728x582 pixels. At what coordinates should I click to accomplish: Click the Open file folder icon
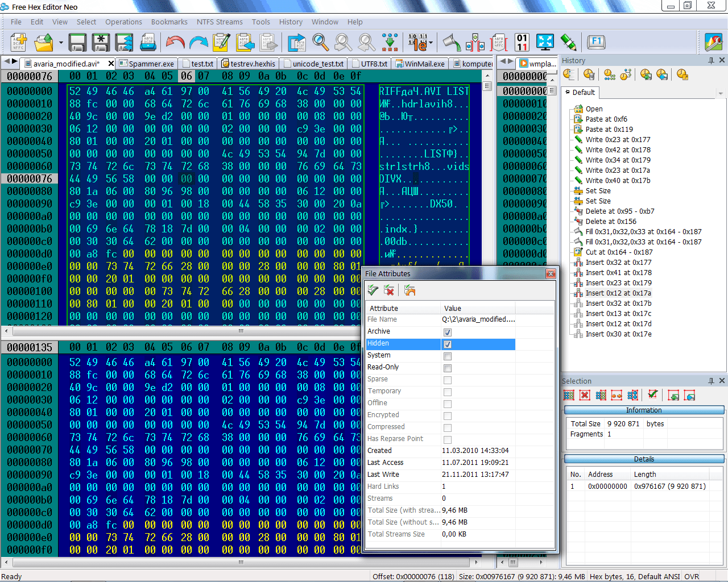click(x=44, y=42)
